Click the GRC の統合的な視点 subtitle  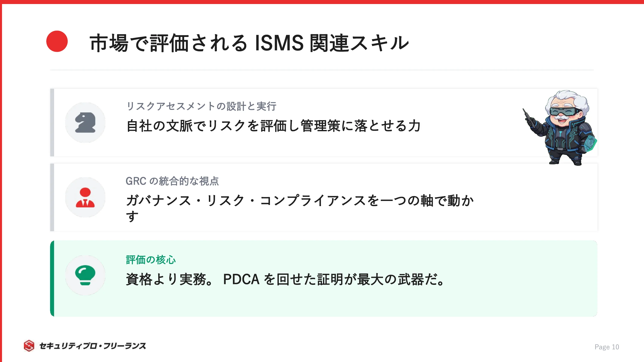click(172, 181)
